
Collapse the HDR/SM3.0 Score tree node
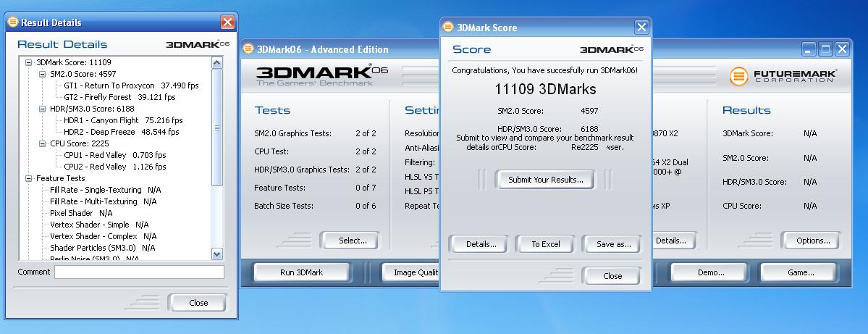(x=43, y=109)
